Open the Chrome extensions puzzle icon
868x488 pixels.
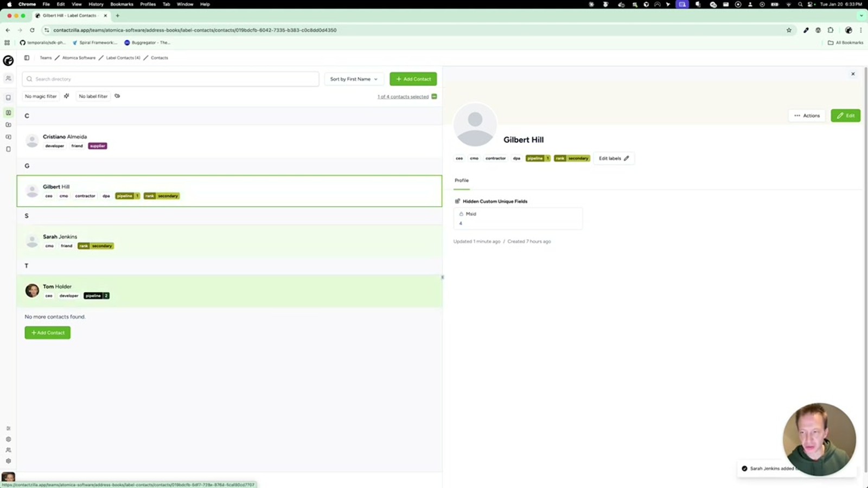click(x=831, y=30)
